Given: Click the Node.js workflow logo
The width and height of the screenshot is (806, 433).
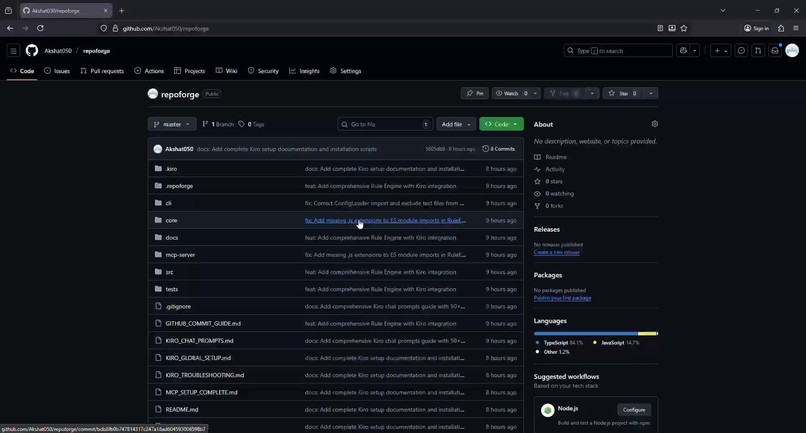Looking at the screenshot, I should coord(547,410).
